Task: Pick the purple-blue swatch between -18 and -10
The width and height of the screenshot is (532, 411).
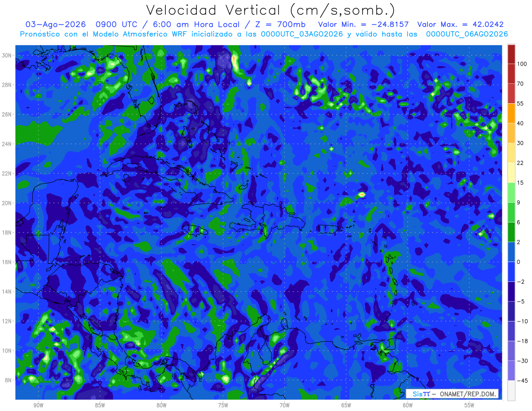Action: pyautogui.click(x=511, y=331)
